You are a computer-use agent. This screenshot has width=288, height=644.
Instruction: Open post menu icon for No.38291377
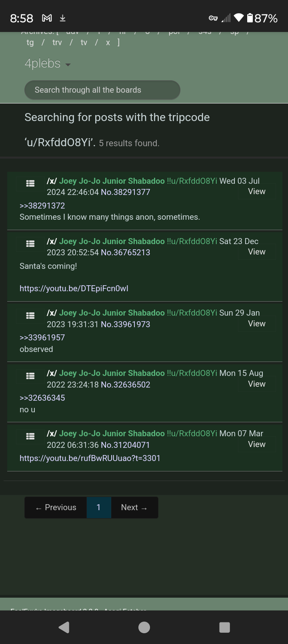point(30,183)
